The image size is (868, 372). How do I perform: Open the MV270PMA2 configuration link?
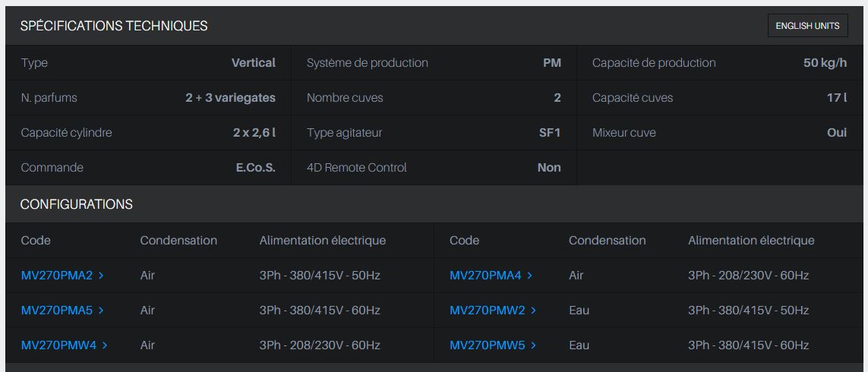click(57, 276)
